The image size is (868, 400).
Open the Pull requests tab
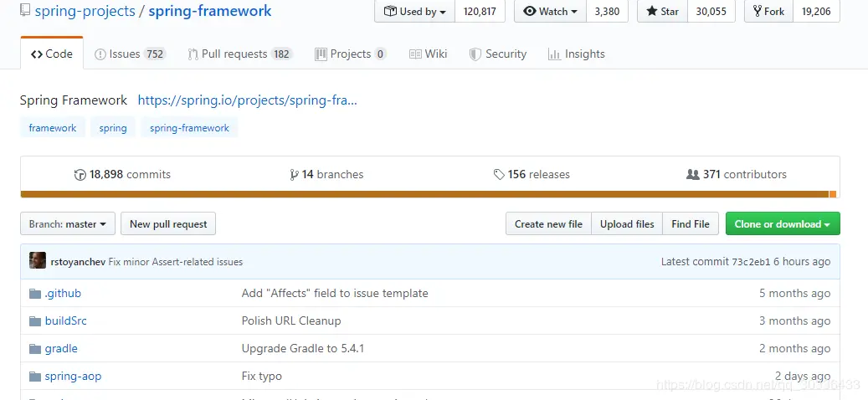click(x=239, y=54)
